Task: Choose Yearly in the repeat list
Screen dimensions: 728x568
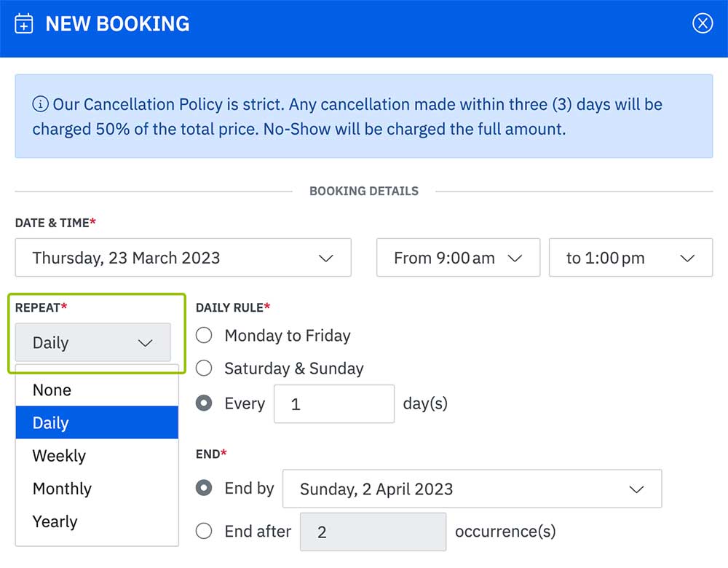Action: pos(97,521)
